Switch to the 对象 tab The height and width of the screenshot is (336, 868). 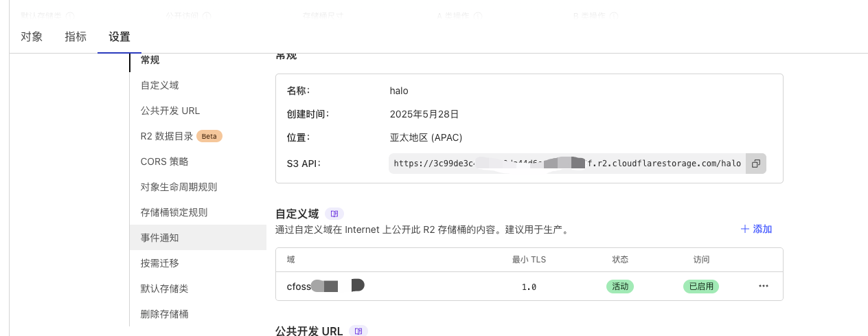tap(32, 37)
